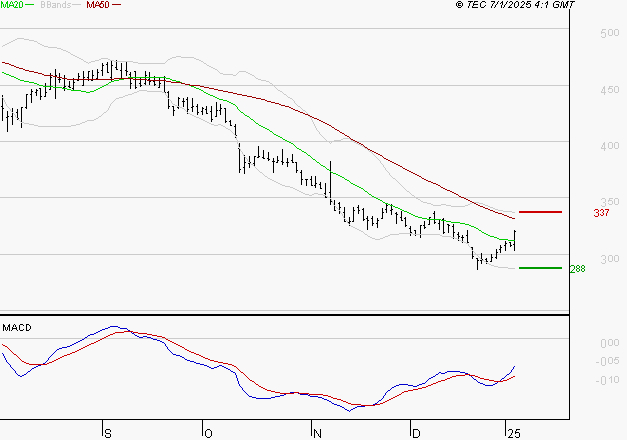Click the MA20 legend label
Screen dimensions: 627x440
[13, 5]
